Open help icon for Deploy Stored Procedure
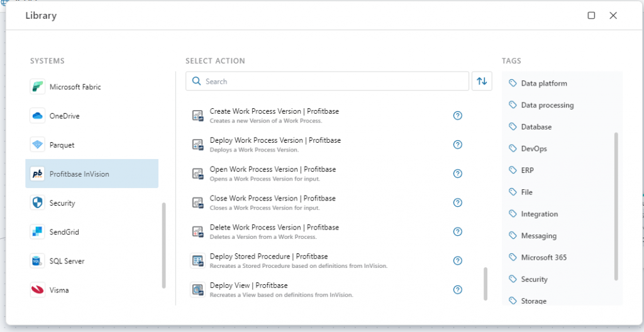This screenshot has height=332, width=644. coord(458,261)
